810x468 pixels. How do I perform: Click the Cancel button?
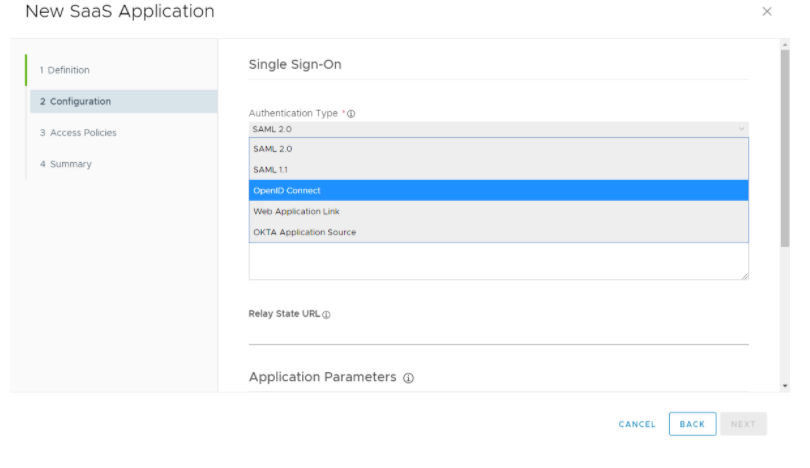pyautogui.click(x=637, y=424)
